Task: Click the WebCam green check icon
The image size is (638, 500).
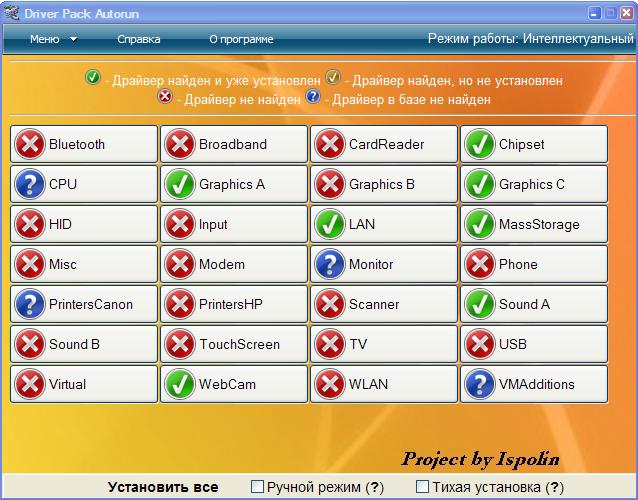Action: pyautogui.click(x=180, y=384)
